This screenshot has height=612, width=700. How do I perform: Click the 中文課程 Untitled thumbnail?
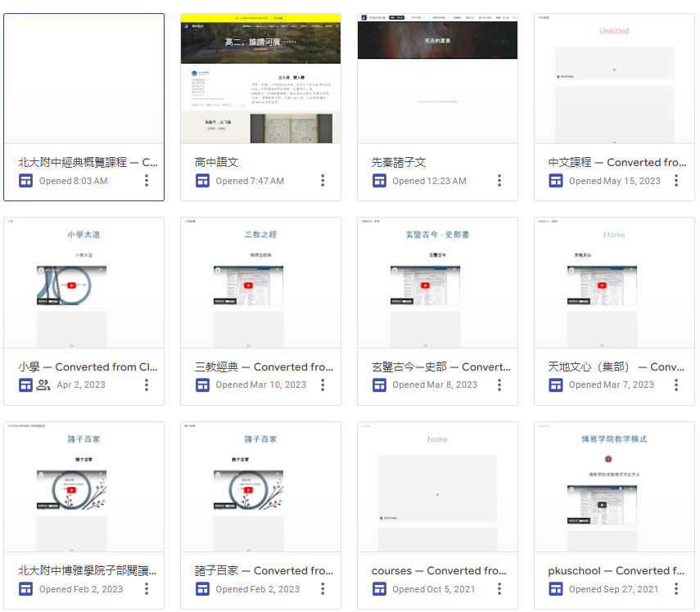pyautogui.click(x=614, y=79)
